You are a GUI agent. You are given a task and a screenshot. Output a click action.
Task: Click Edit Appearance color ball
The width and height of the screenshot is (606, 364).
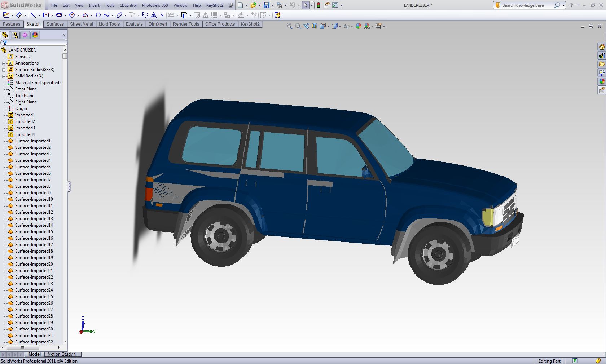[359, 26]
